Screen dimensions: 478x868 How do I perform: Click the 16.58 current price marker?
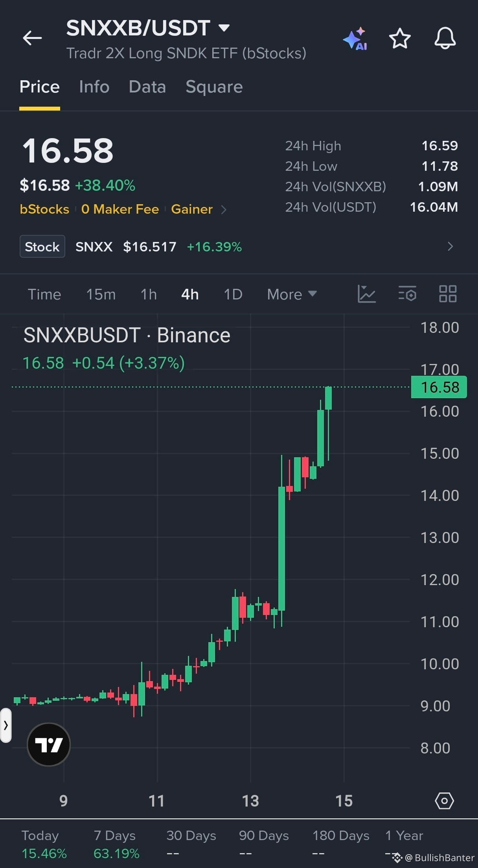pos(439,387)
